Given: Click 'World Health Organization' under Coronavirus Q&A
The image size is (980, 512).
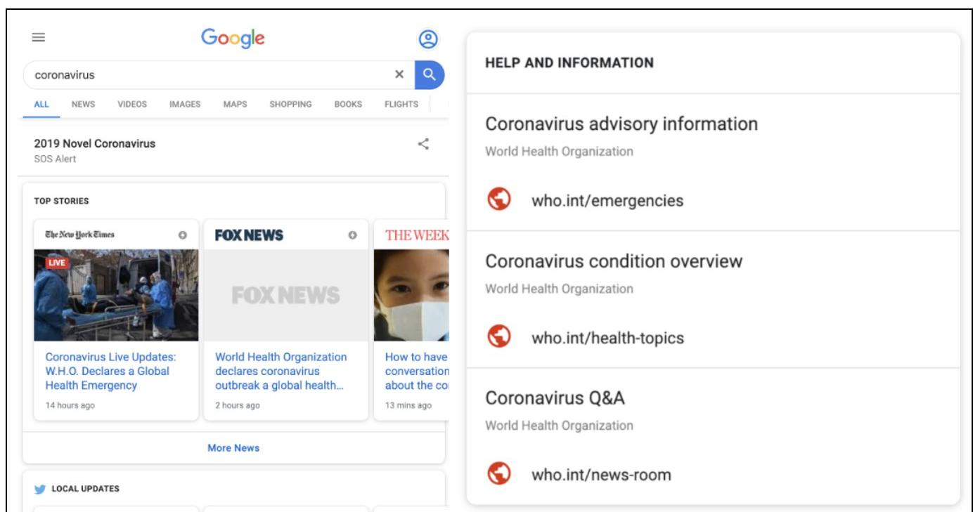Looking at the screenshot, I should point(559,425).
